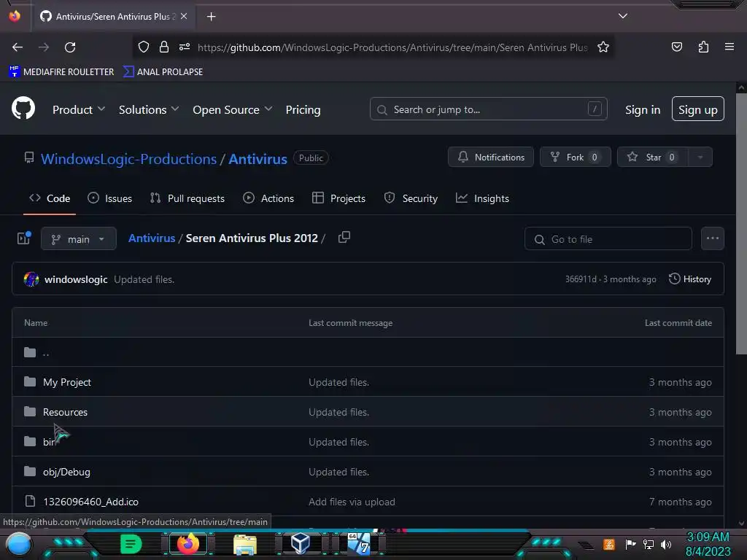This screenshot has width=747, height=560.
Task: Open commit 366911d link
Action: 581,279
